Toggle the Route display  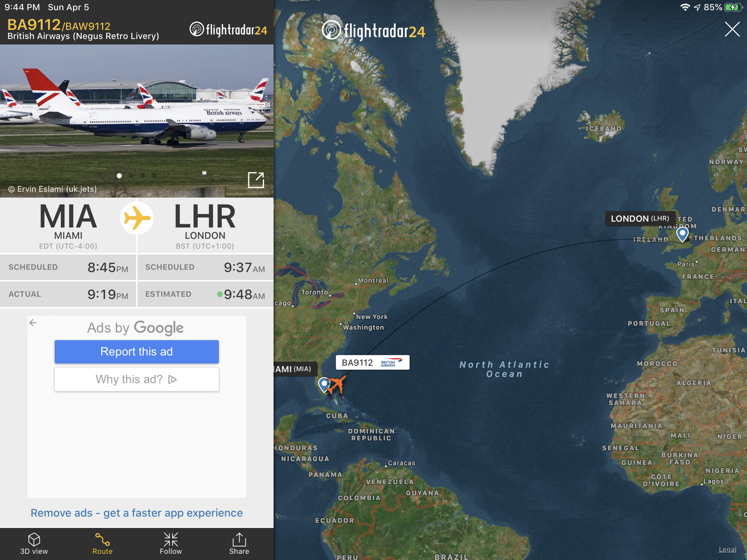102,544
